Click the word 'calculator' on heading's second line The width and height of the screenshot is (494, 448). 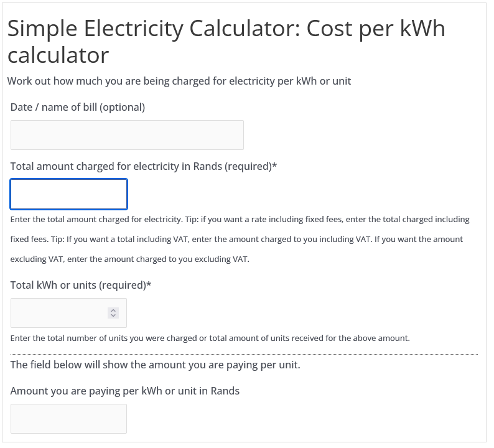coord(58,56)
